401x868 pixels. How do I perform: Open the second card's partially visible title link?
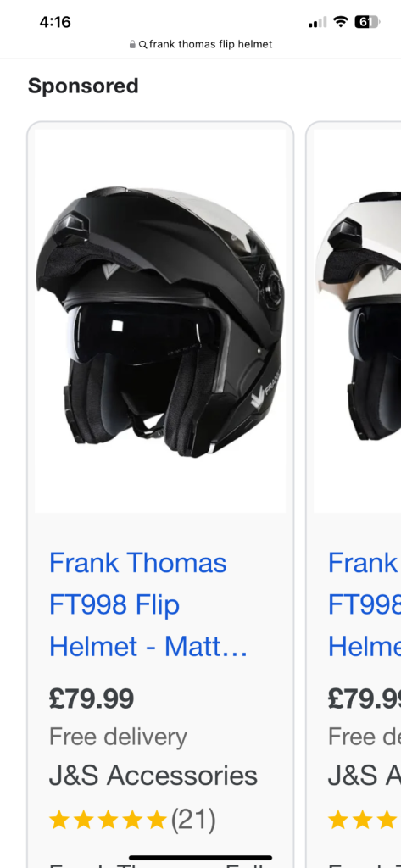(x=365, y=604)
